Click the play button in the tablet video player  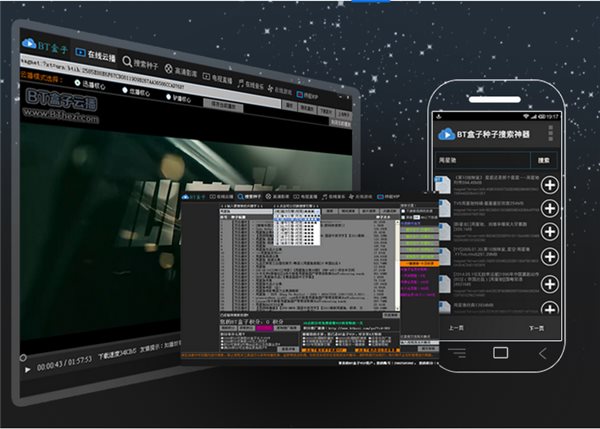(27, 370)
